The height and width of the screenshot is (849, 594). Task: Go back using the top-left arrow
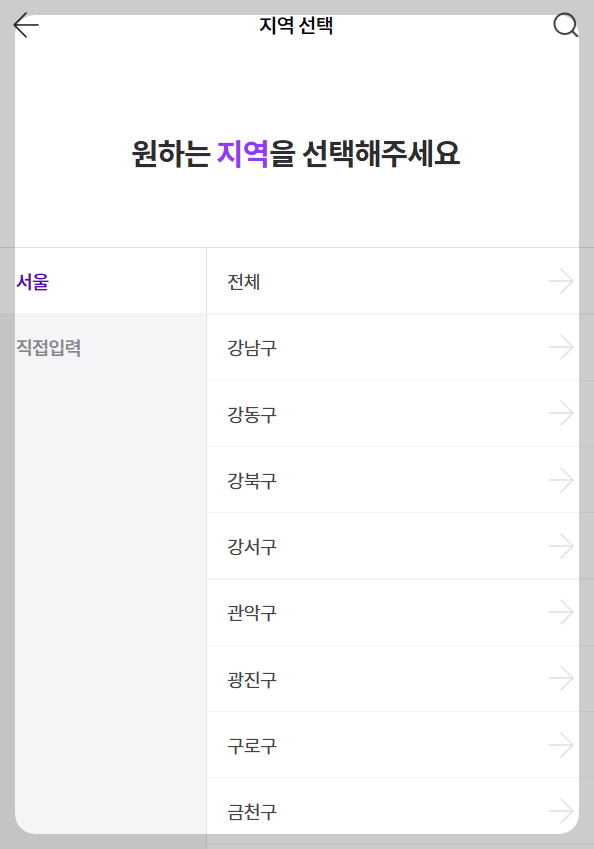click(25, 27)
